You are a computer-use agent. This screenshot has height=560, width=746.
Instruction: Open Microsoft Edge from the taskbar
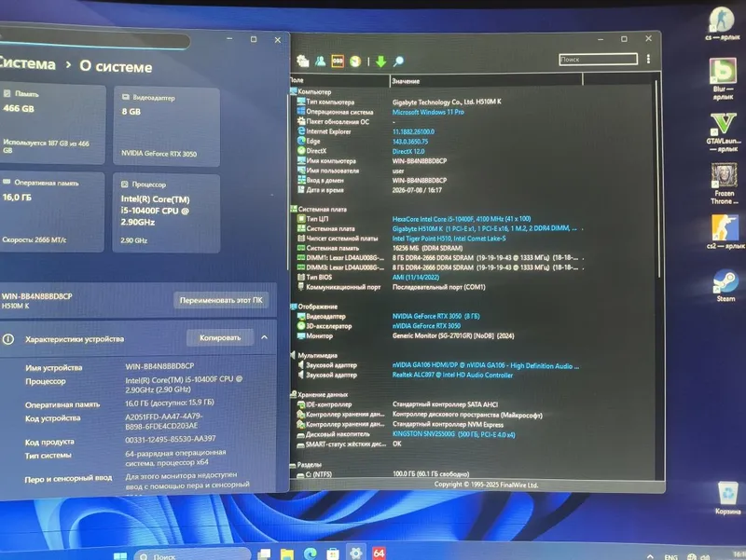(x=311, y=553)
